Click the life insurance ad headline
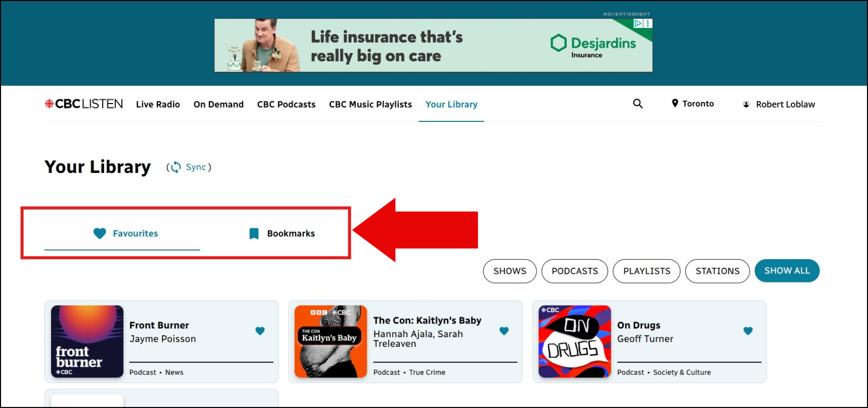This screenshot has height=408, width=868. point(387,46)
